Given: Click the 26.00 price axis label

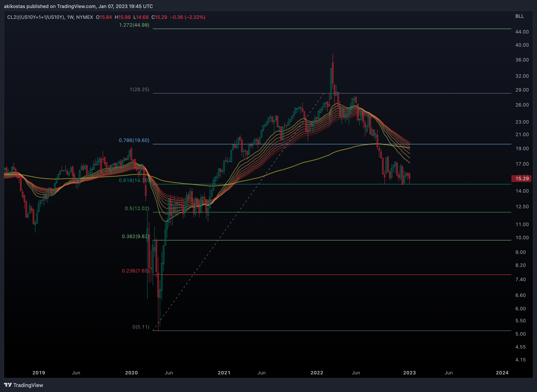Looking at the screenshot, I should 522,105.
